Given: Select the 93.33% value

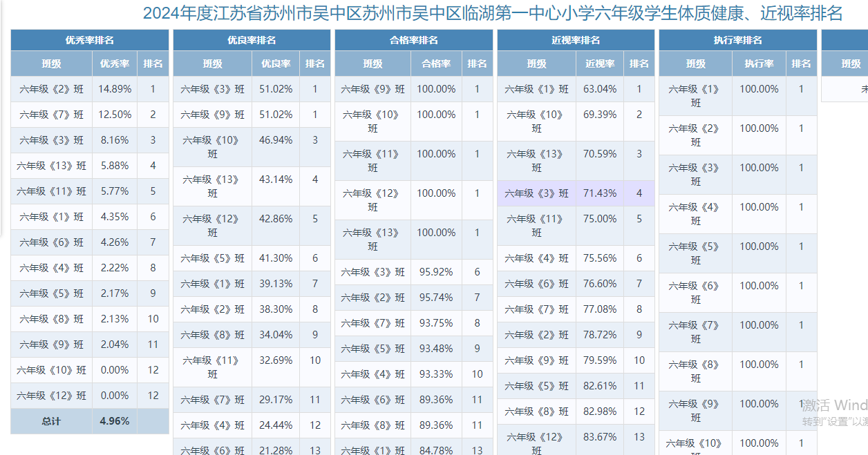Looking at the screenshot, I should pyautogui.click(x=436, y=374).
